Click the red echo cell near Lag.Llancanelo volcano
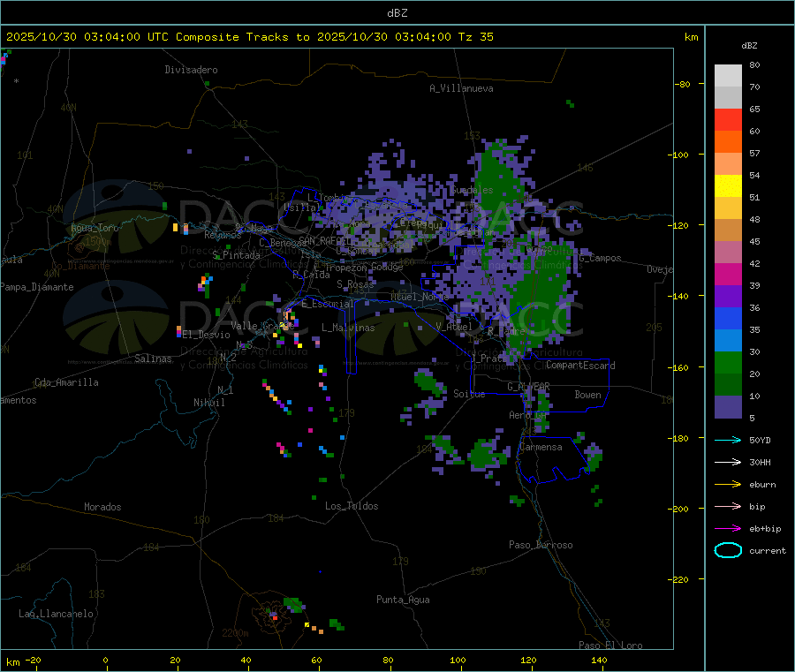 275,618
